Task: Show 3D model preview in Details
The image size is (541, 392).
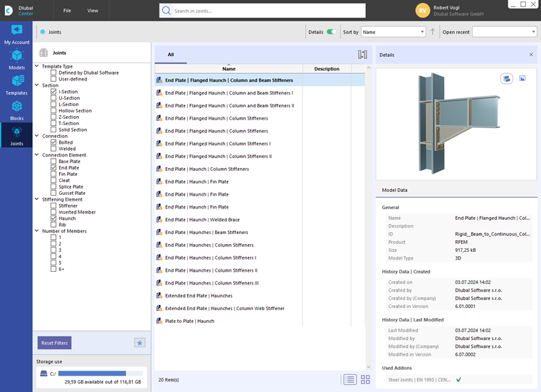Action: (x=506, y=78)
